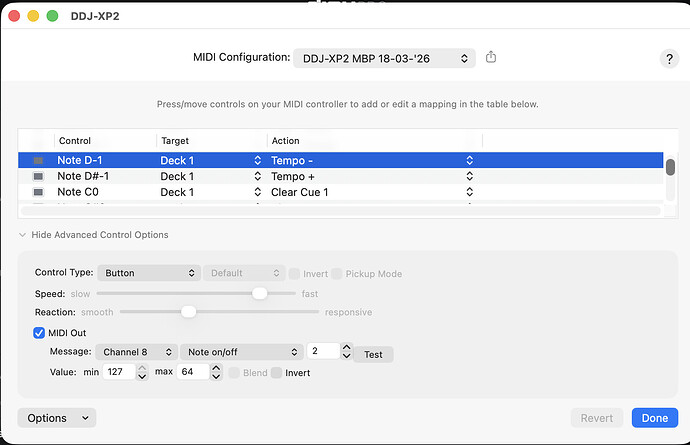Click the stepper beside min value 127
Viewport: 690px width, 445px height.
click(142, 372)
